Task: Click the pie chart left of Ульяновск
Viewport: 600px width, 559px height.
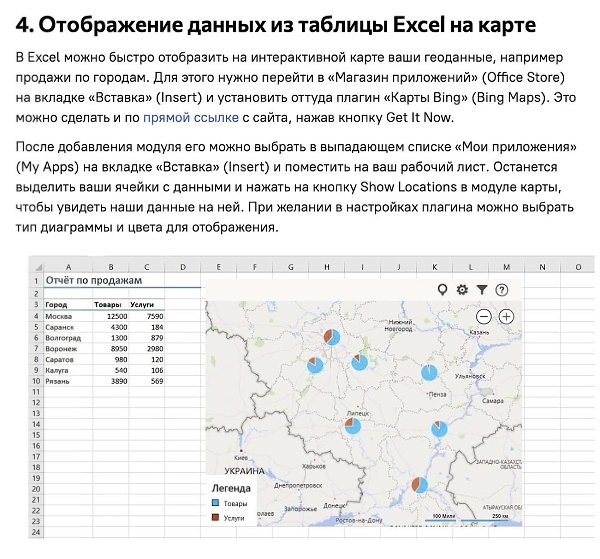Action: pos(429,372)
